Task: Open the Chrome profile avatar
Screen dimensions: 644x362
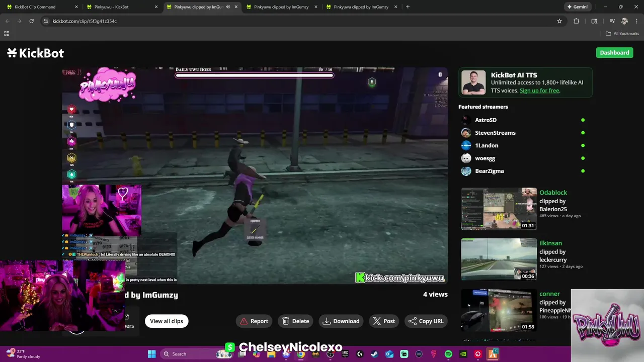Action: coord(624,21)
